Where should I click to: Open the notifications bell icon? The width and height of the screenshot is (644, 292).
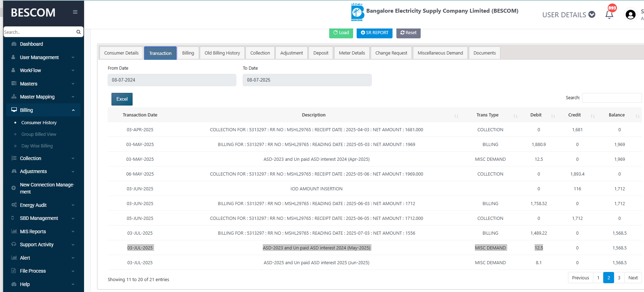609,14
